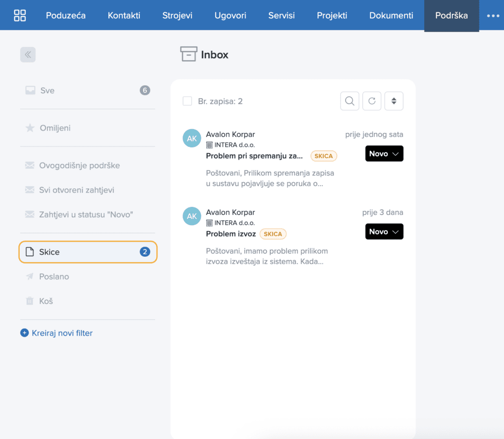Open the Servisi menu tab
Image resolution: width=504 pixels, height=439 pixels.
point(281,15)
